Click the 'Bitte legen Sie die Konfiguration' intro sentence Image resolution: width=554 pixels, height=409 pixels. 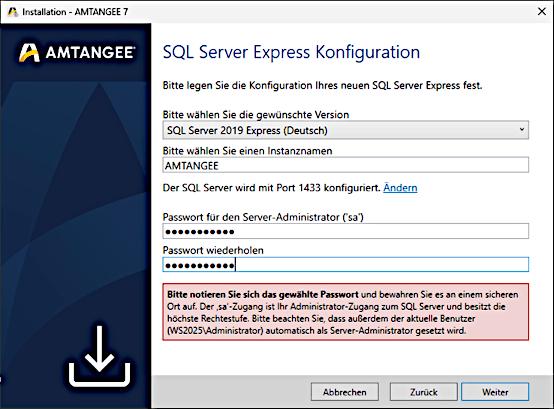pyautogui.click(x=322, y=85)
